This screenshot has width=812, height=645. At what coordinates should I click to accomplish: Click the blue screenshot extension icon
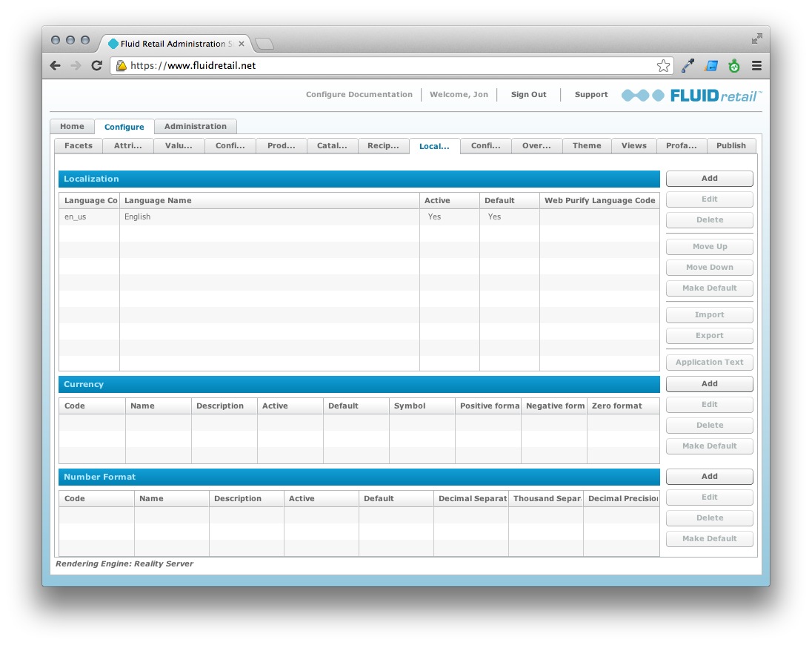710,65
